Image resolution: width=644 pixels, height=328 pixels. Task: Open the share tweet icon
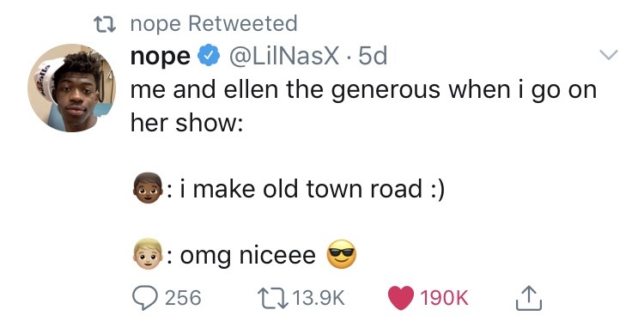pos(529,298)
